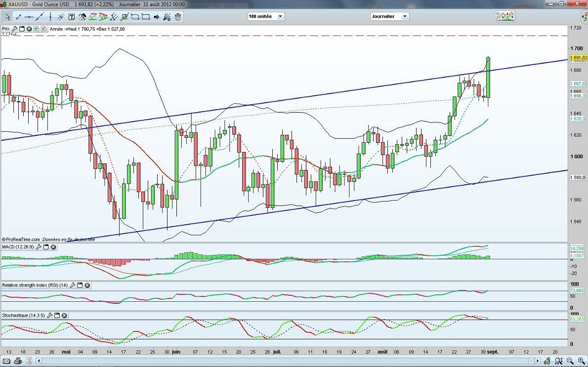Image resolution: width=588 pixels, height=367 pixels.
Task: Maximize the RSI indicator panel
Action: click(80, 285)
